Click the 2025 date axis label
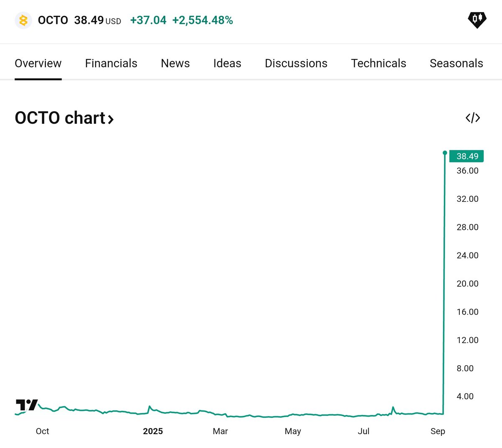 pos(153,431)
